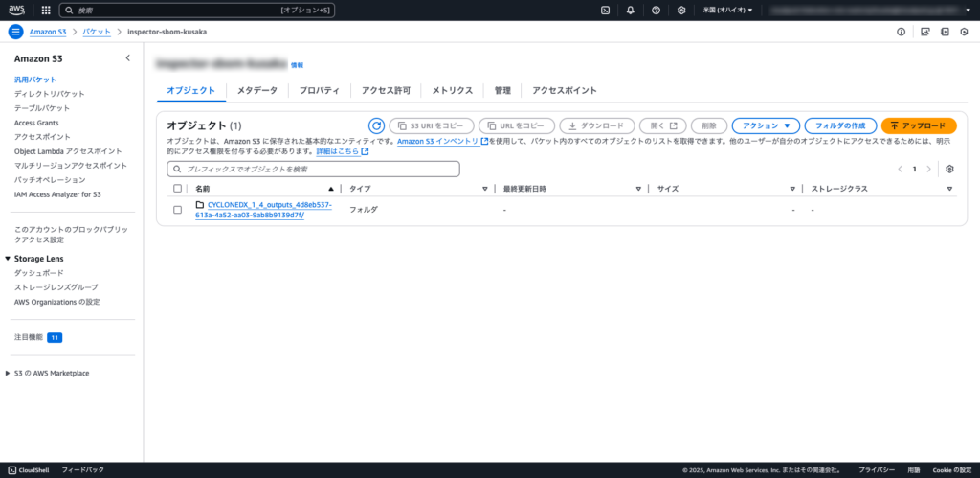980x478 pixels.
Task: Open IAM Access Analyzer for S3
Action: tap(57, 194)
